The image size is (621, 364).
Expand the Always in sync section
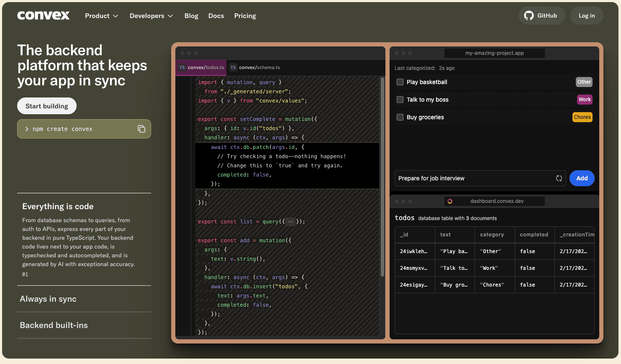pos(48,299)
